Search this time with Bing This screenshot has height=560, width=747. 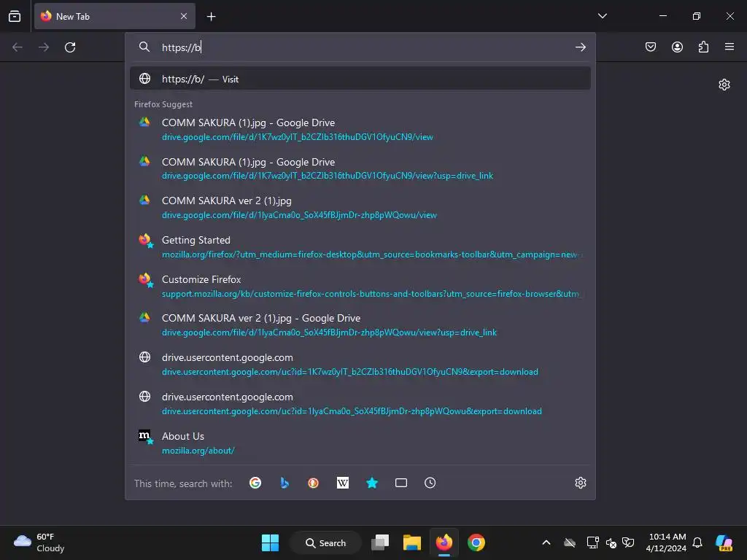pyautogui.click(x=285, y=483)
